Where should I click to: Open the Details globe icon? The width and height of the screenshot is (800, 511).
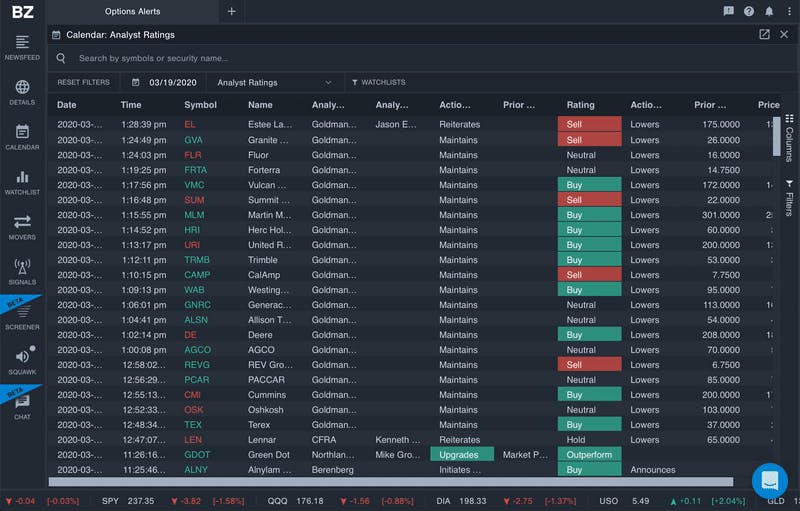22,87
